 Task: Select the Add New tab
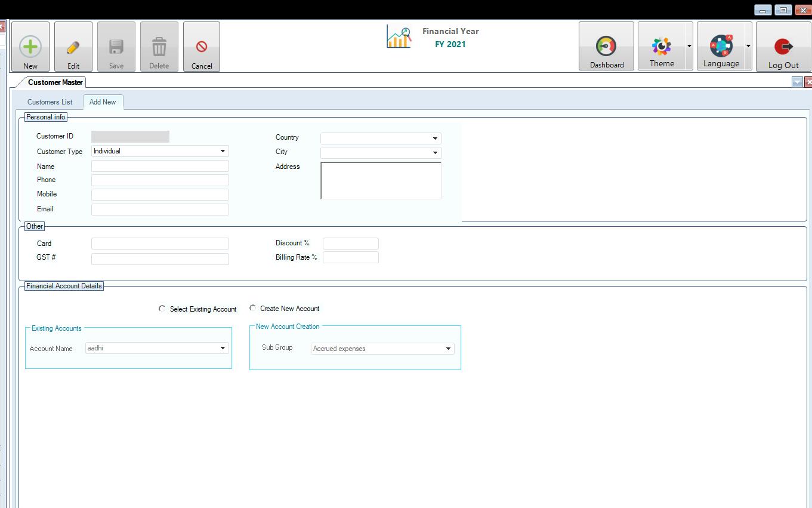point(103,102)
